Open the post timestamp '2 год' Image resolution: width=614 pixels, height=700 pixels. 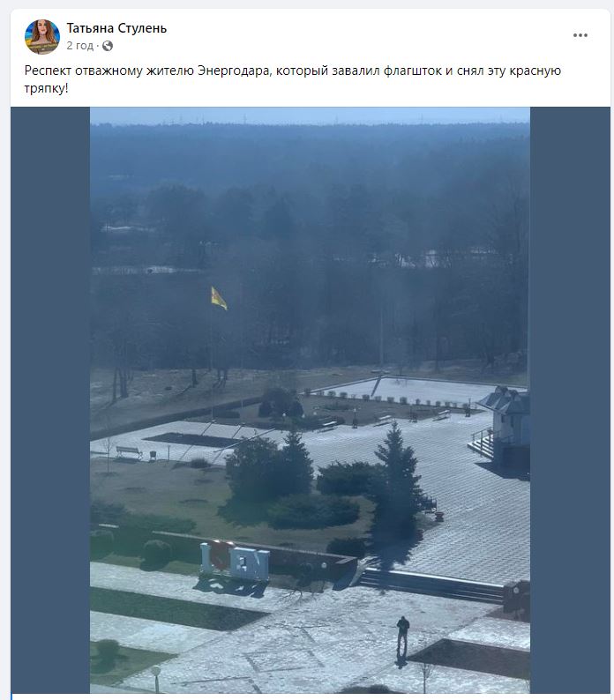(x=80, y=46)
